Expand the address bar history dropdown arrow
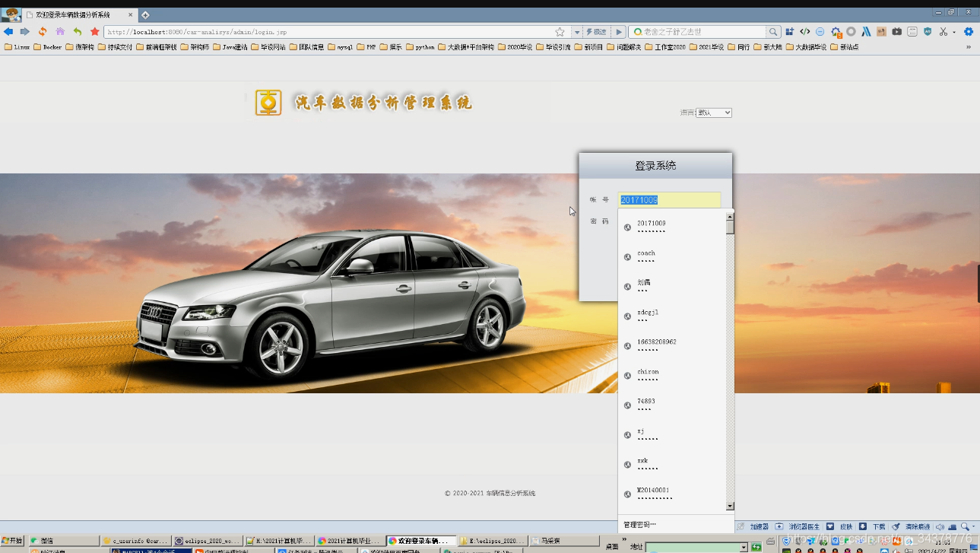The width and height of the screenshot is (980, 553). tap(577, 32)
